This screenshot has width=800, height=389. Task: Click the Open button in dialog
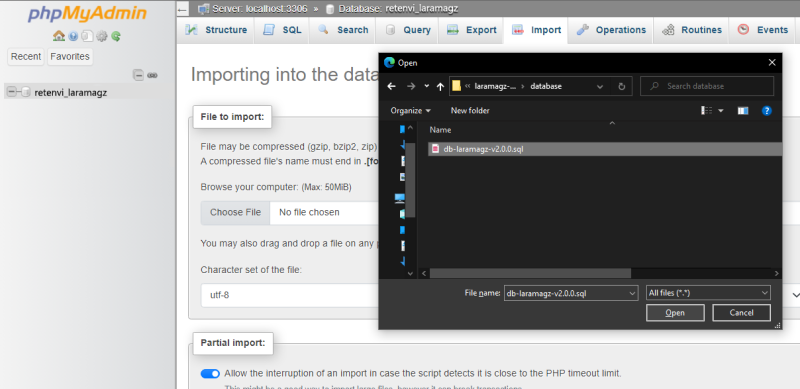pyautogui.click(x=675, y=313)
